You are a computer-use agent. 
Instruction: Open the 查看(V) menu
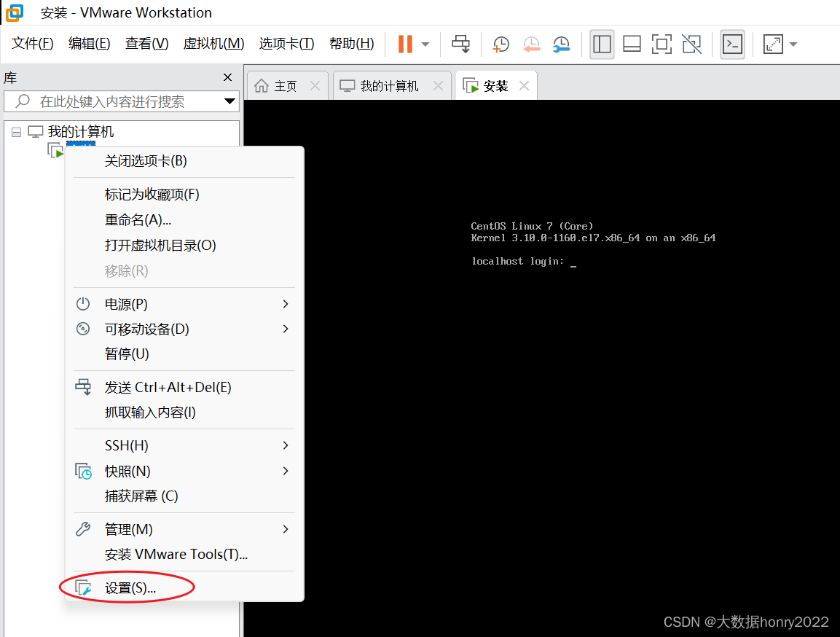pyautogui.click(x=146, y=44)
